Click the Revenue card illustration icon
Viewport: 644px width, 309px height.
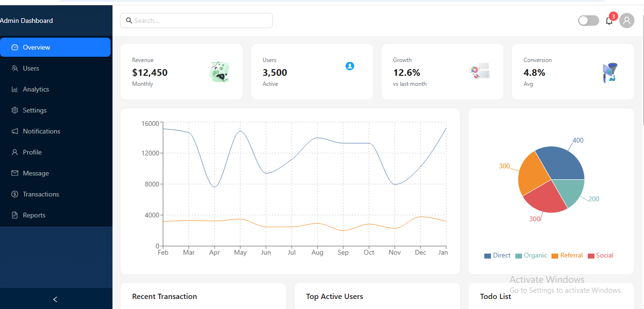click(219, 72)
